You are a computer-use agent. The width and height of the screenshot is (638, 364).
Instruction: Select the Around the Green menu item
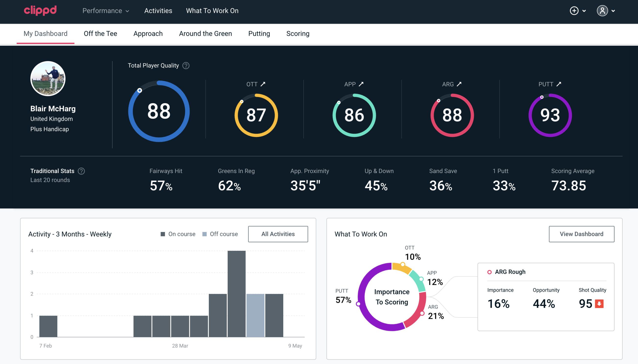(205, 34)
